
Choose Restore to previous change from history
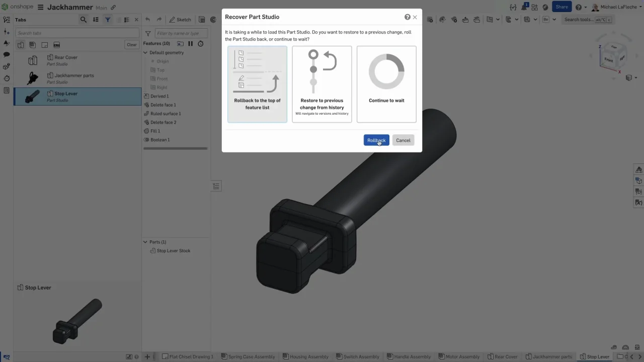(321, 84)
